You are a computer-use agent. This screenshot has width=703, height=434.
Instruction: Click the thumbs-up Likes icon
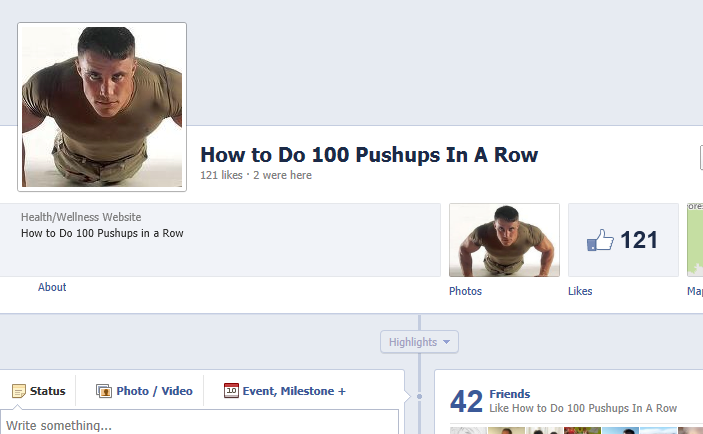600,240
